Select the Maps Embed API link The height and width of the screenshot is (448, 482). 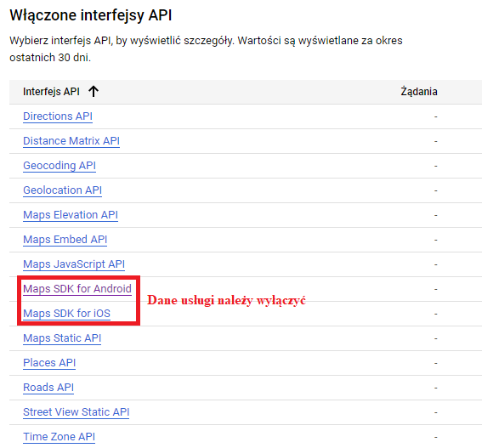click(65, 239)
